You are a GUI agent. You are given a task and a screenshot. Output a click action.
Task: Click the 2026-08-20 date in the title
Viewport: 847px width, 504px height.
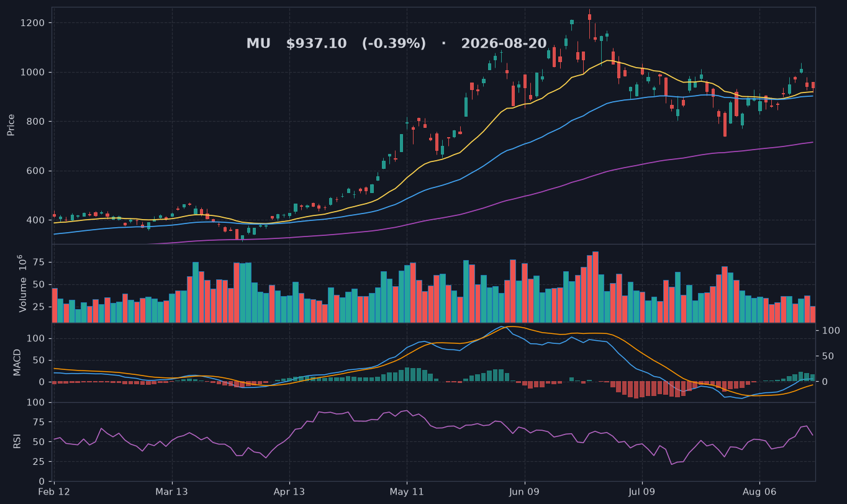(x=504, y=44)
